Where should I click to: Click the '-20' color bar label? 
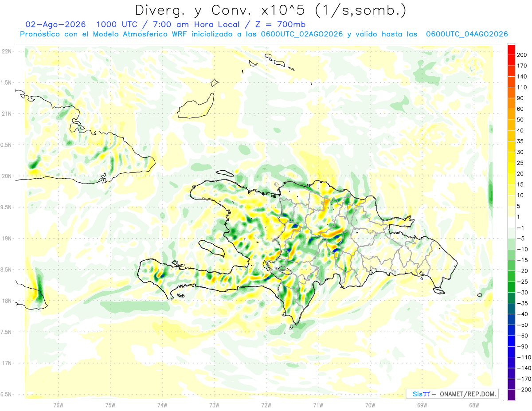pos(524,271)
